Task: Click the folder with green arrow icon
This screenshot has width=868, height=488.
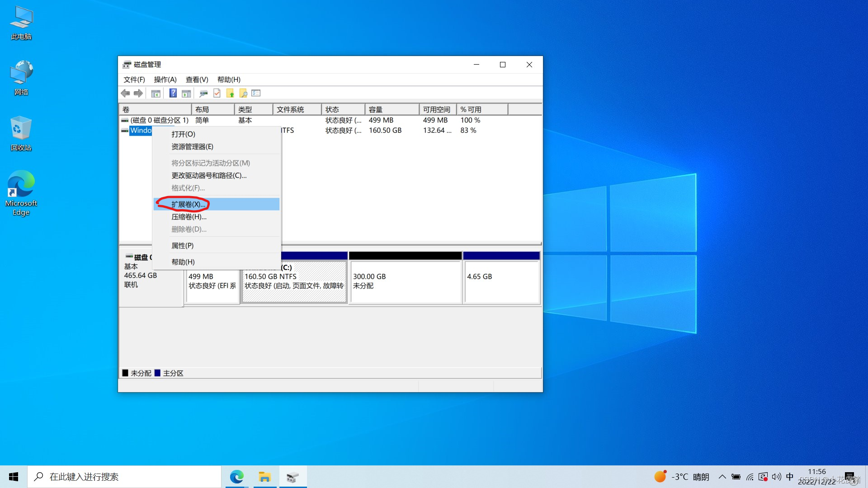Action: pyautogui.click(x=230, y=94)
